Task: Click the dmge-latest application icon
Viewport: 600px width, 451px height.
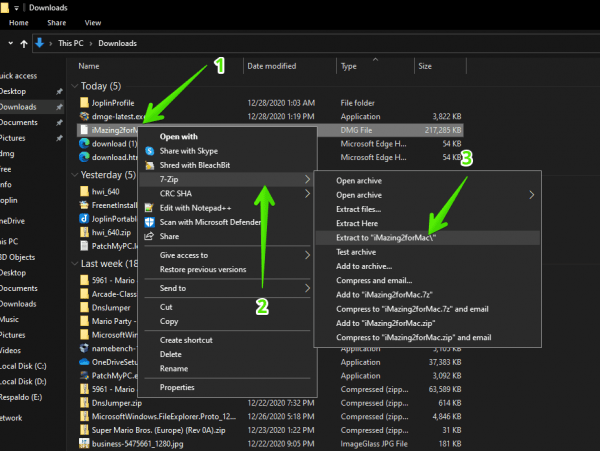Action: (x=84, y=116)
